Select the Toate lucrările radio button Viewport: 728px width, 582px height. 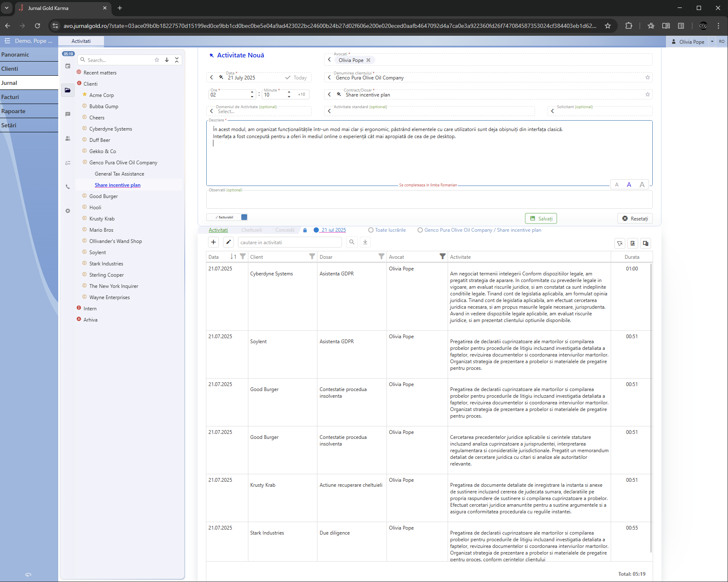click(371, 230)
